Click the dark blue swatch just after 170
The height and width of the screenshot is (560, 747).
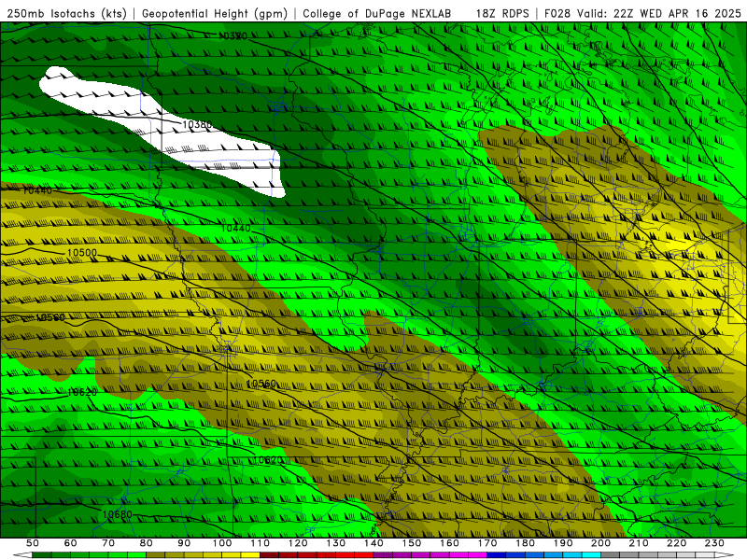click(497, 554)
